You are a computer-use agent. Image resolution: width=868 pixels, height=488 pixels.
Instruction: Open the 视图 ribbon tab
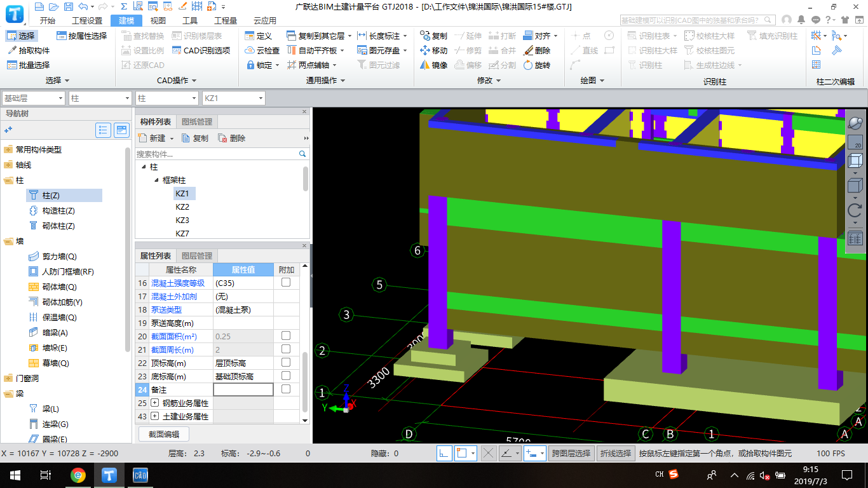pos(158,20)
